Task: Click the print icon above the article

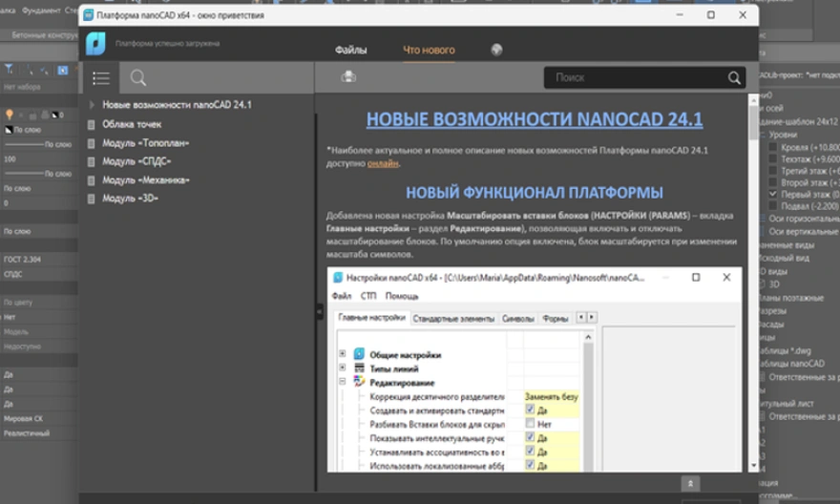Action: tap(348, 77)
